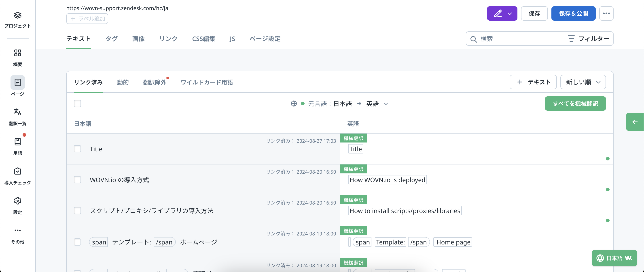
Task: Check the select-all checkbox in header row
Action: 77,104
